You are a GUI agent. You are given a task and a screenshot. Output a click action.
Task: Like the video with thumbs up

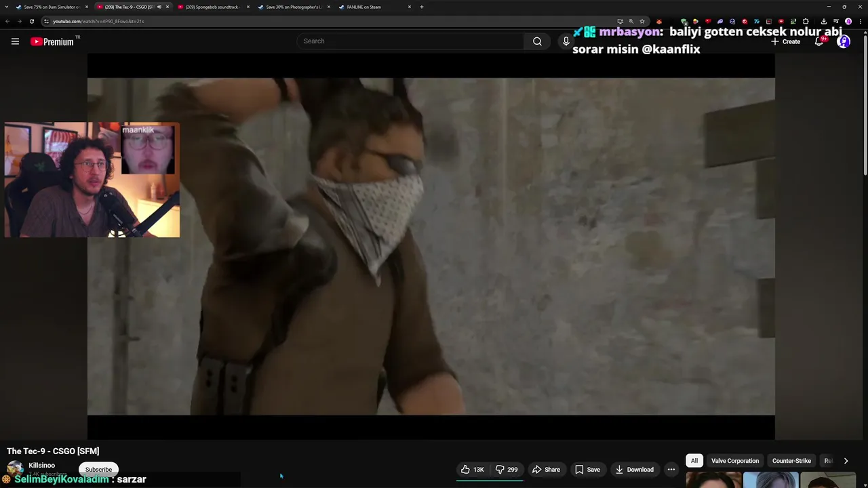click(473, 469)
